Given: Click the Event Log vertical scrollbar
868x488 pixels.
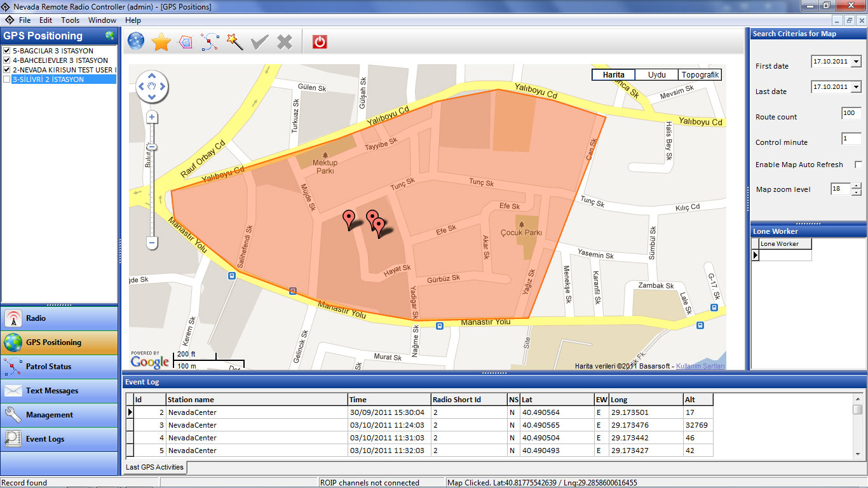Looking at the screenshot, I should (858, 426).
